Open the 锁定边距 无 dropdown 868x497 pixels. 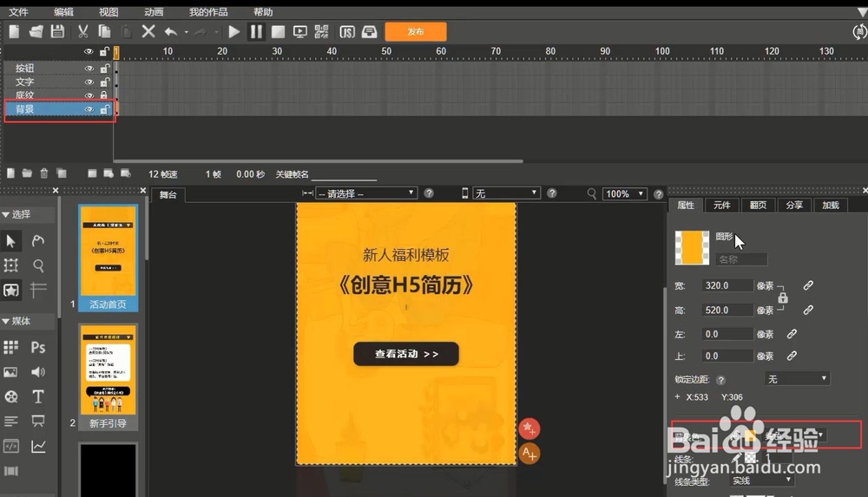[x=797, y=379]
